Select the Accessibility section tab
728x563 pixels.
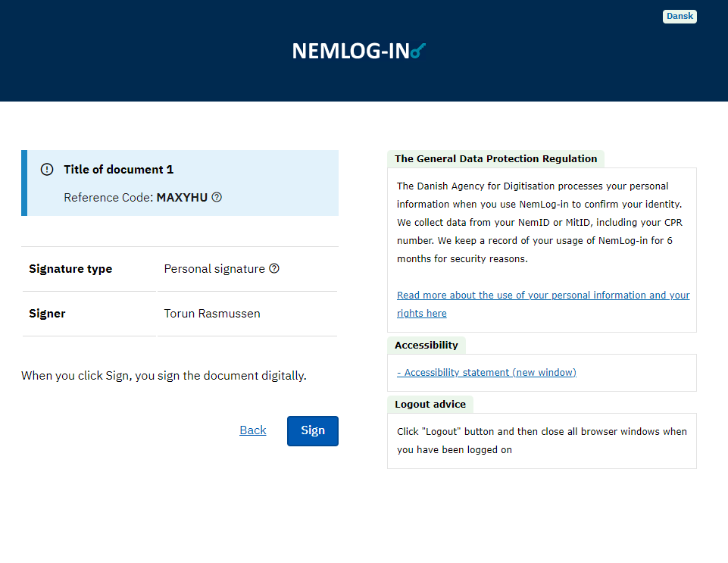(426, 345)
